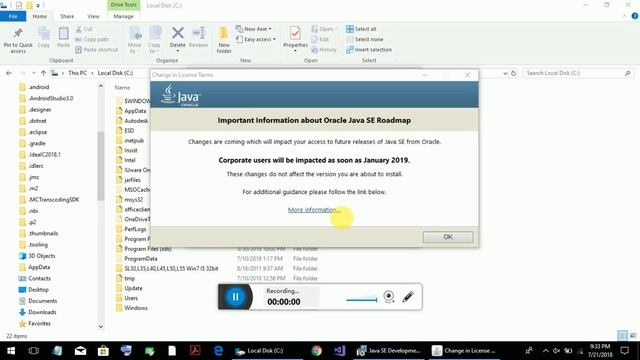Open the Move to dropdown

coord(135,40)
